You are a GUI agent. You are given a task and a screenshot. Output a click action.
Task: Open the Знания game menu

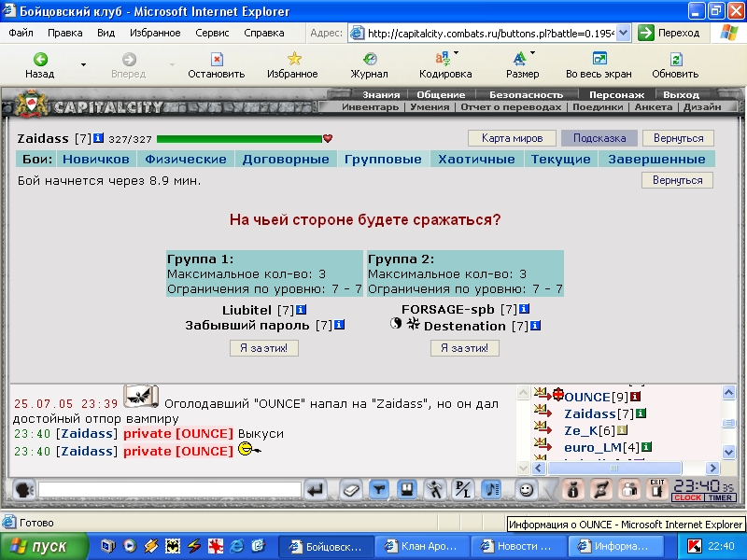click(x=381, y=95)
